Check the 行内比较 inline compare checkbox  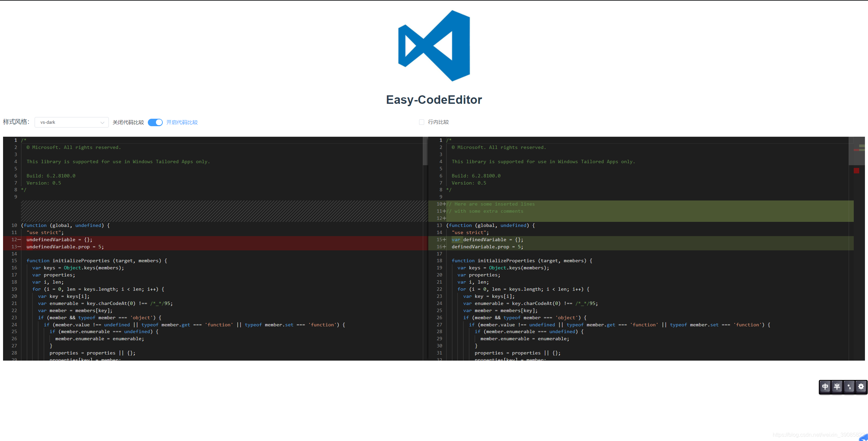coord(421,122)
